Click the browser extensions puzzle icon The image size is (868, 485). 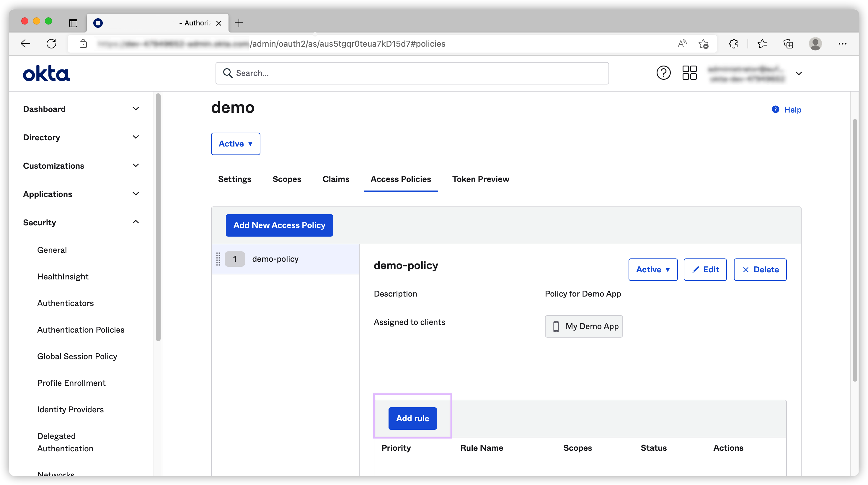(733, 44)
